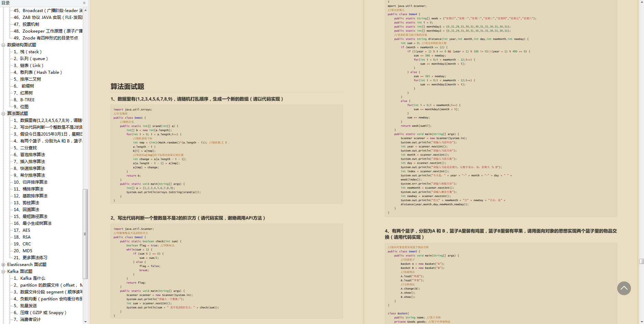
Task: Open 5、批量发送 entry
Action: (25, 306)
